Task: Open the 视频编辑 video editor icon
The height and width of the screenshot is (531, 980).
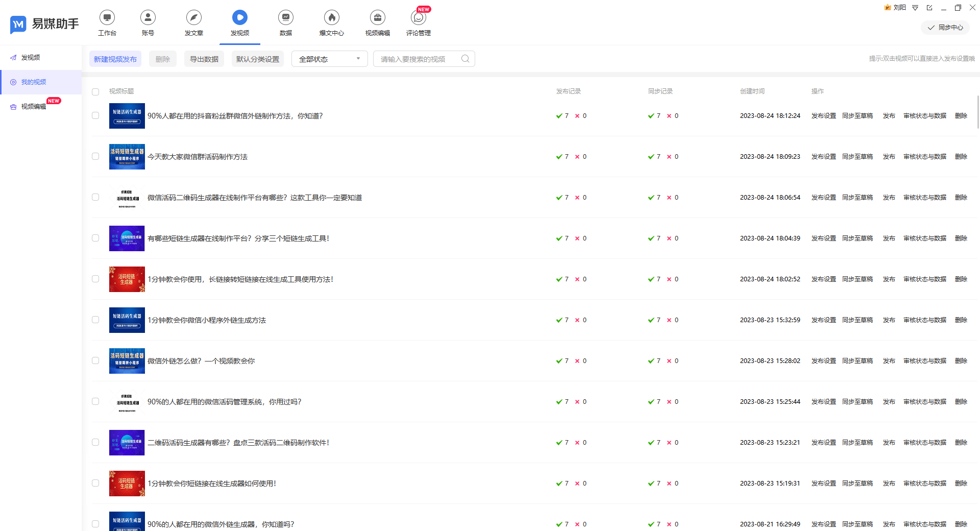Action: 377,22
